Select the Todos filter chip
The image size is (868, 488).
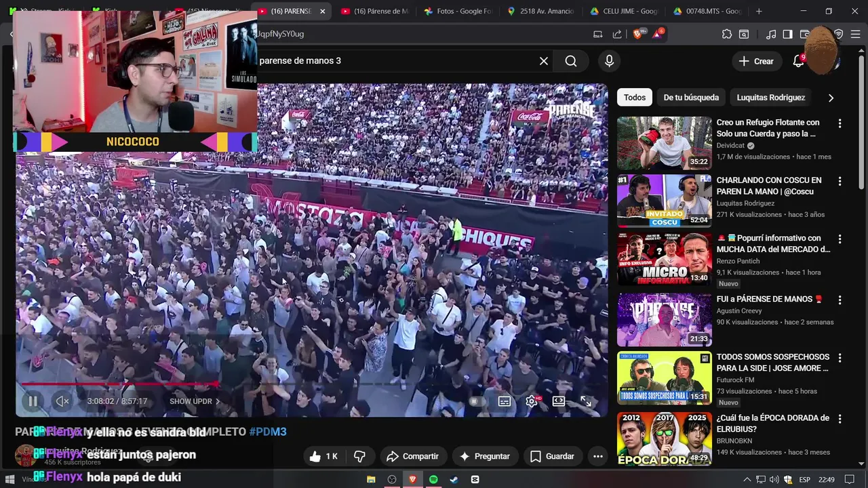click(x=635, y=98)
